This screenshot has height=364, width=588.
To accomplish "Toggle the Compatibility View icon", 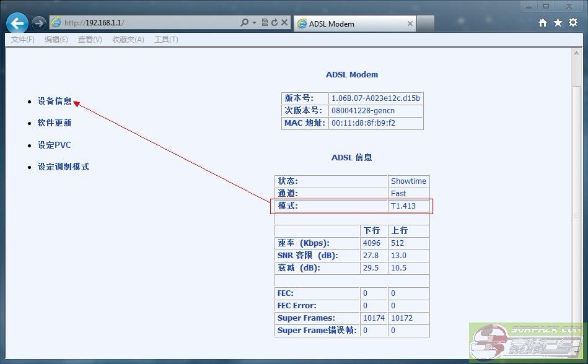I will (265, 23).
